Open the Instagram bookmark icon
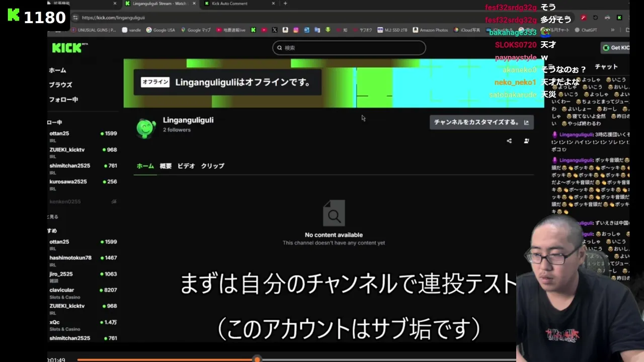Viewport: 644px width, 362px height. tap(296, 30)
